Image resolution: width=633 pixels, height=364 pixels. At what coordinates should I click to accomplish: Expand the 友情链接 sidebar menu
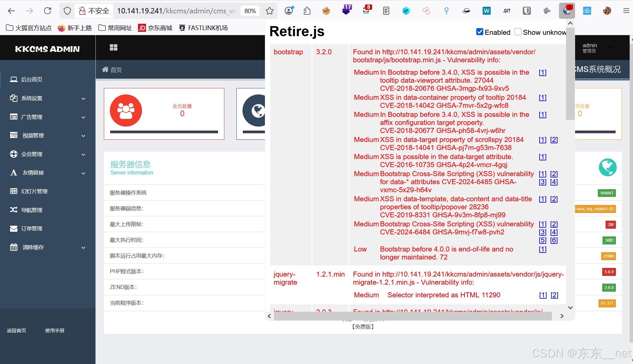click(x=48, y=172)
